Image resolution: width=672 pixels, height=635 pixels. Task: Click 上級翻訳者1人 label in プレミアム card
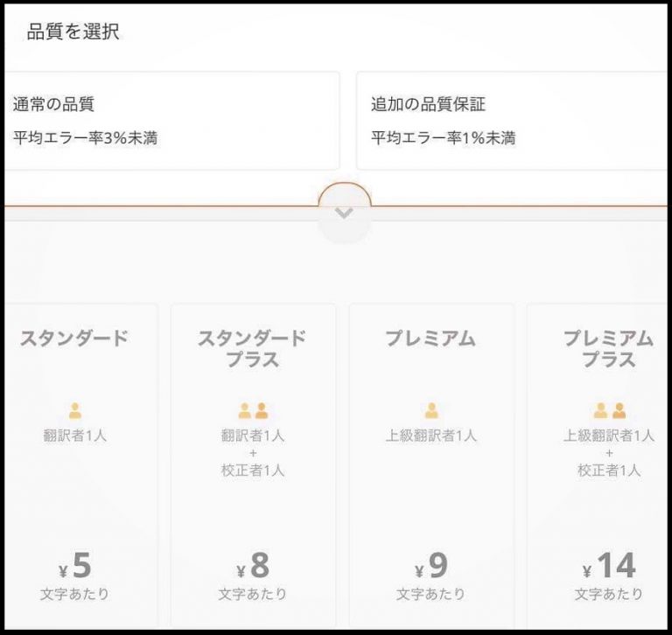(431, 435)
